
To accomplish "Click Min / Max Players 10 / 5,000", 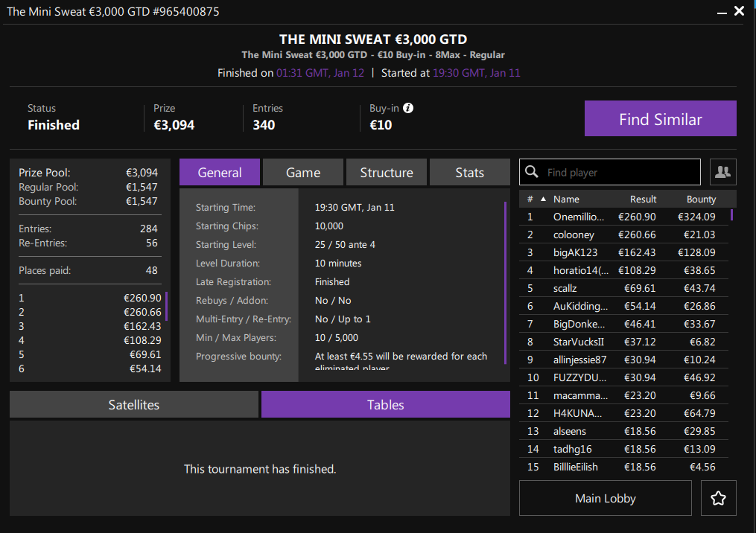I will [x=336, y=338].
